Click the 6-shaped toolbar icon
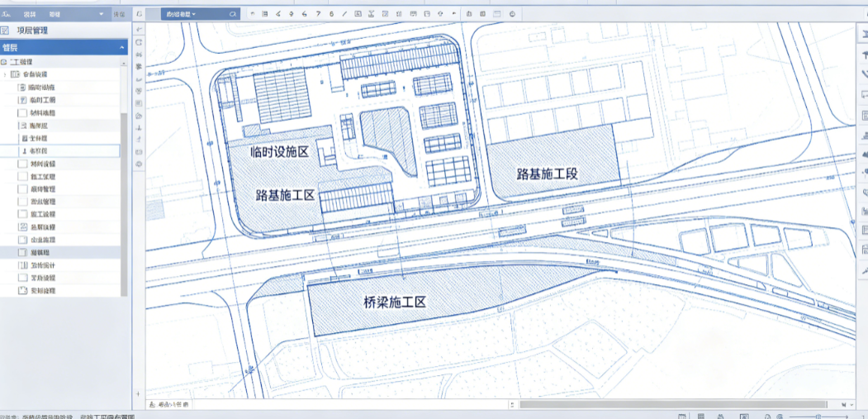868x419 pixels. click(331, 13)
